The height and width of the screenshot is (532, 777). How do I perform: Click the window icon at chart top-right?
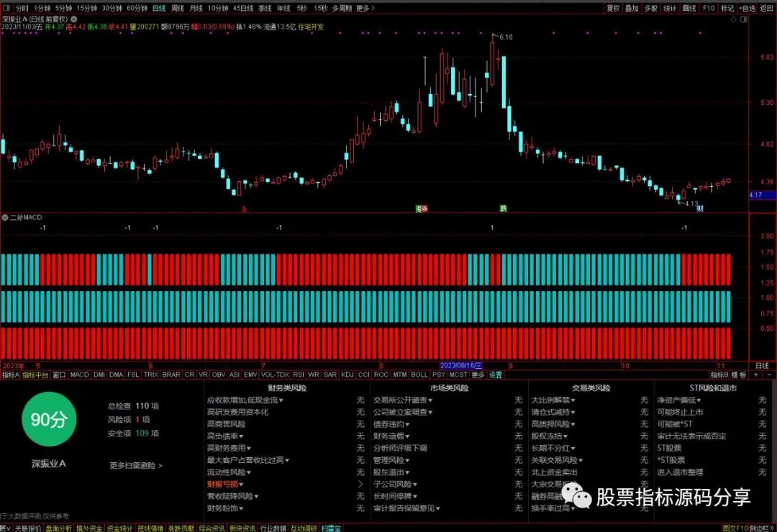743,19
